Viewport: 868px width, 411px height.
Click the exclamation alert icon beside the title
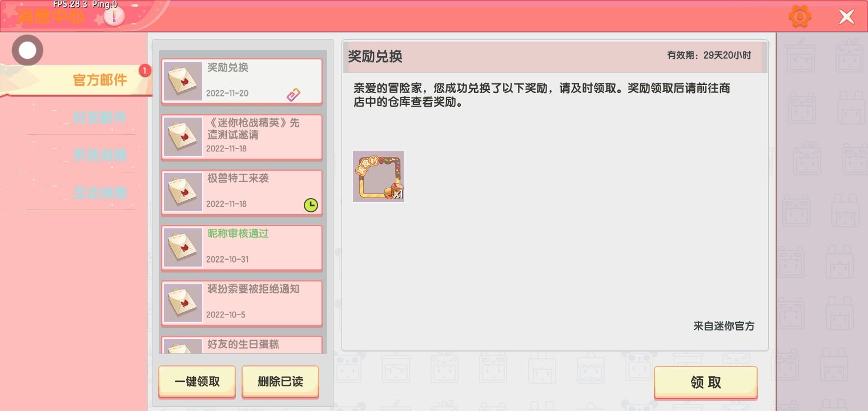[x=114, y=17]
